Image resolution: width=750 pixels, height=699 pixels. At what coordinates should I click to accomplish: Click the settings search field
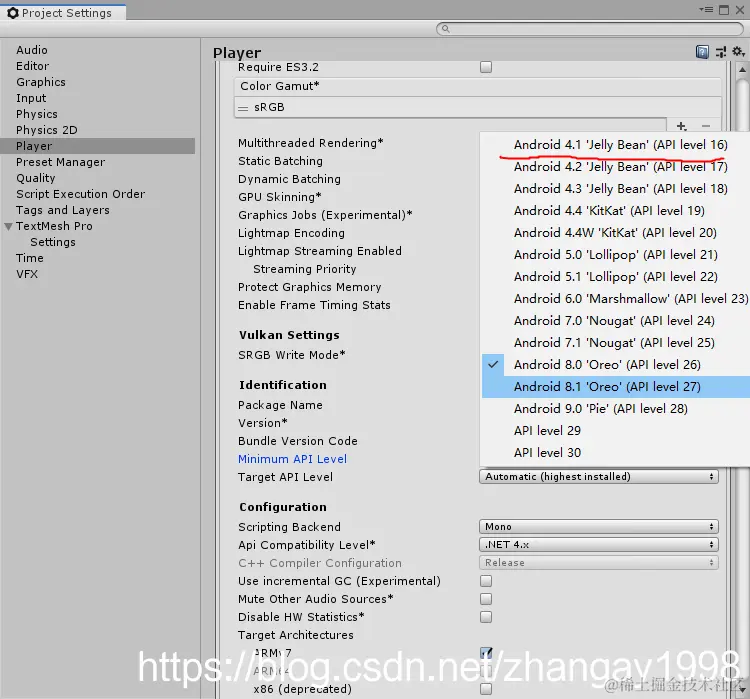tap(590, 29)
